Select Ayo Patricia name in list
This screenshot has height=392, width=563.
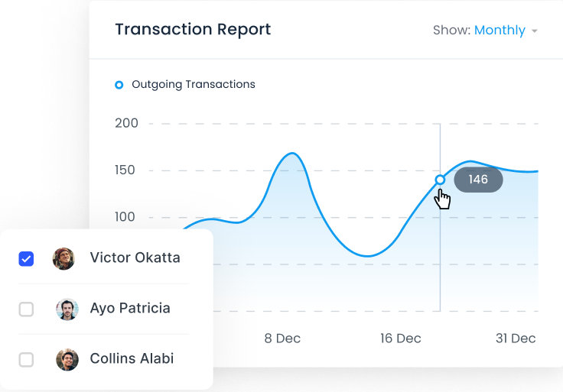[130, 308]
